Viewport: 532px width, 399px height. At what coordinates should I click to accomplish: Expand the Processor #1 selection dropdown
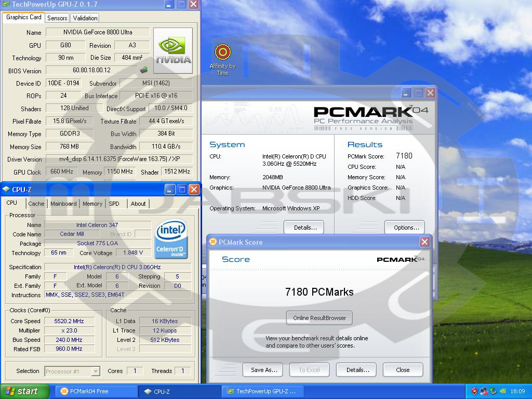click(96, 371)
